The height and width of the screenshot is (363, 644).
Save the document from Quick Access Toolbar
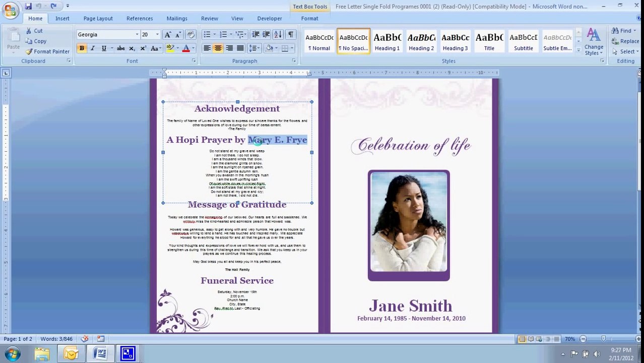28,6
